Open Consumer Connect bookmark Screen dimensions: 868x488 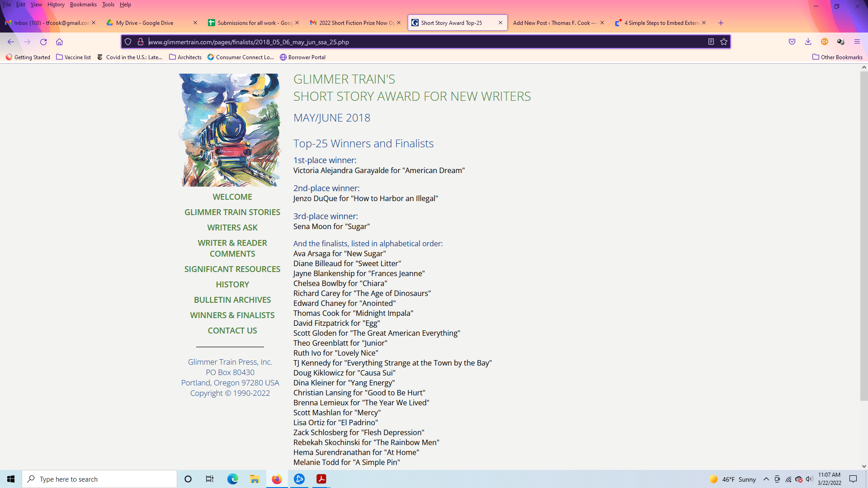pos(241,57)
